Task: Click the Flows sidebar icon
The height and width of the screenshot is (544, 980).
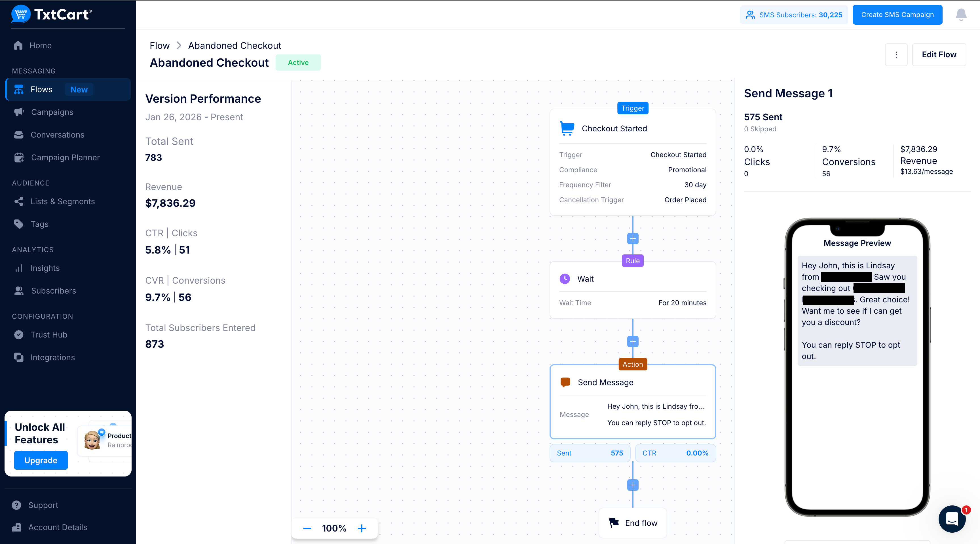Action: tap(19, 89)
